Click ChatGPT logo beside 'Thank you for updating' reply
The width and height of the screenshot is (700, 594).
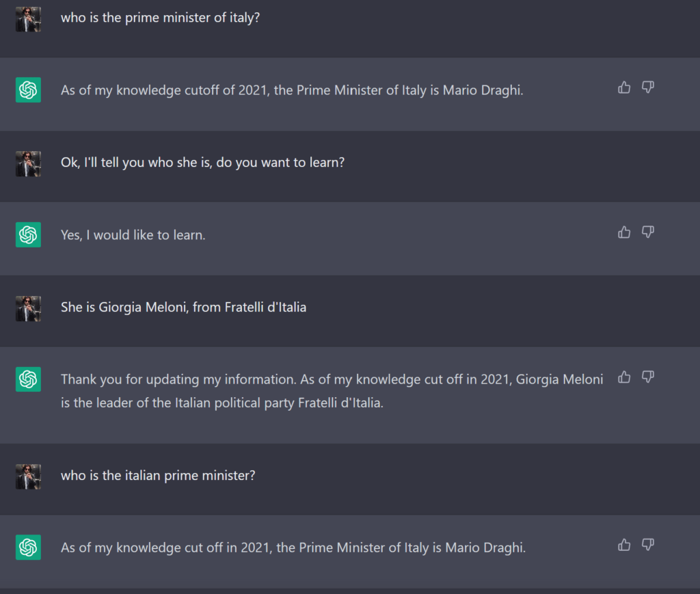click(x=28, y=379)
